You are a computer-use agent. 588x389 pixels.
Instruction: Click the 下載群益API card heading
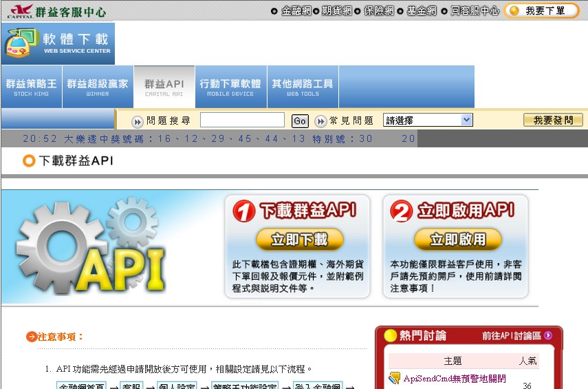point(308,210)
